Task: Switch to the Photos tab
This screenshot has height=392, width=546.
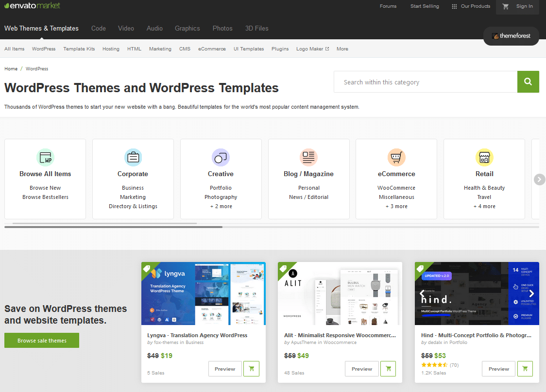Action: pyautogui.click(x=222, y=28)
